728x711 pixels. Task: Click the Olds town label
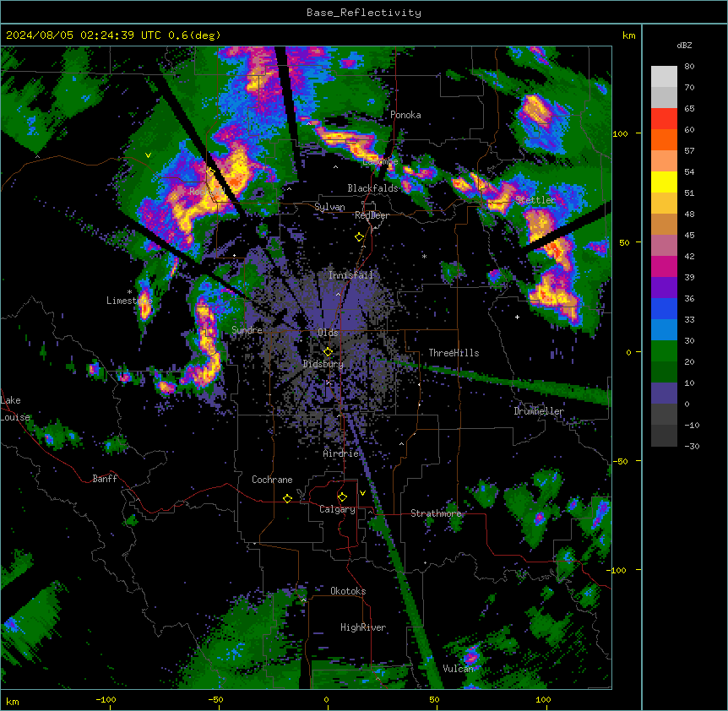coord(328,333)
